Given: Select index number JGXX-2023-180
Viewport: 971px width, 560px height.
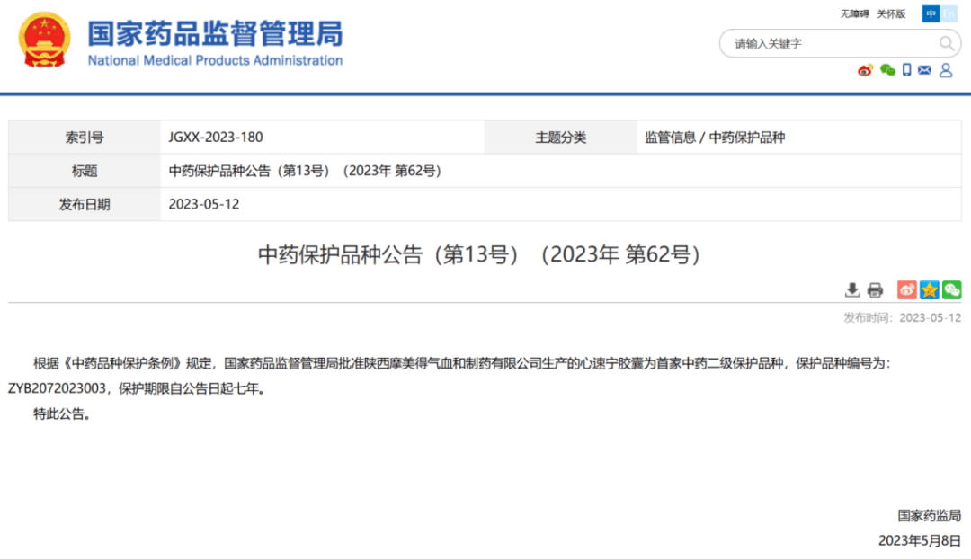Looking at the screenshot, I should (x=216, y=138).
